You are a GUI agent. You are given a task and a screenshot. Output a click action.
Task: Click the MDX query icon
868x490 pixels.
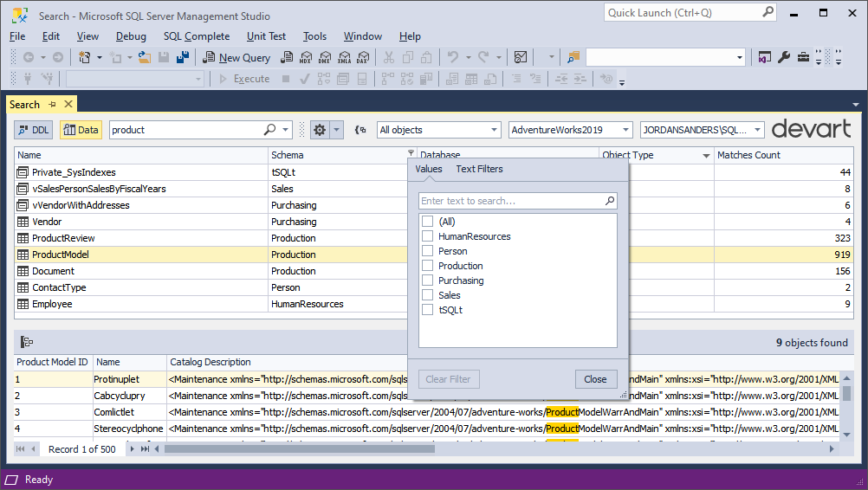(306, 57)
